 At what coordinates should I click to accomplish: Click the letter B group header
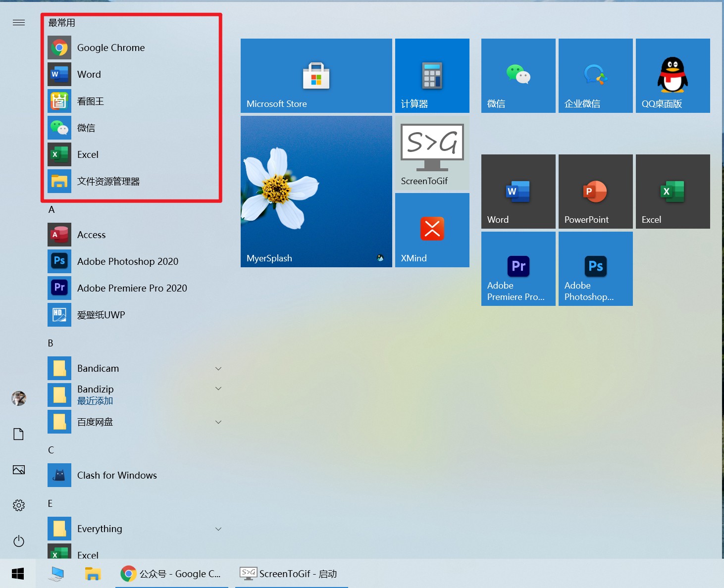pyautogui.click(x=51, y=343)
